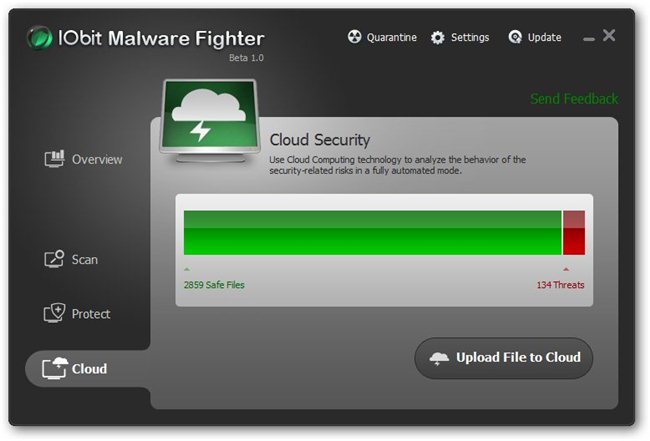Click the Protect shield icon
The height and width of the screenshot is (441, 650).
click(x=54, y=313)
